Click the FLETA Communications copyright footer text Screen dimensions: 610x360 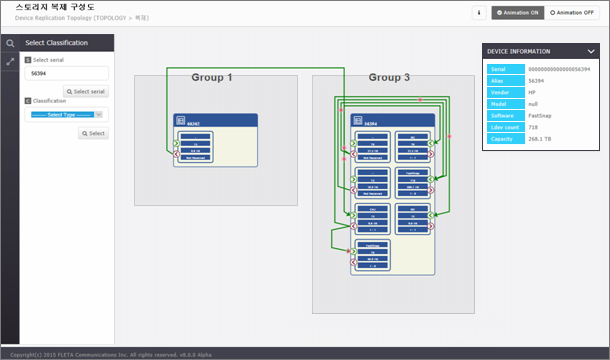coord(111,355)
